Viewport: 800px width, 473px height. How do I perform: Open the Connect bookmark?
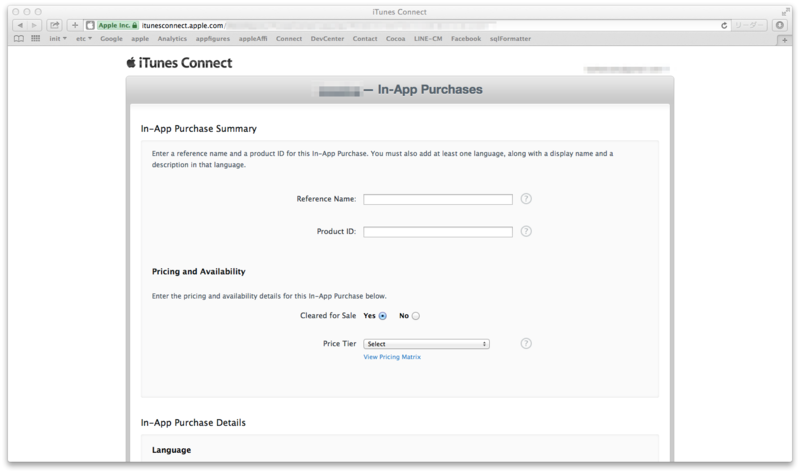(x=289, y=39)
